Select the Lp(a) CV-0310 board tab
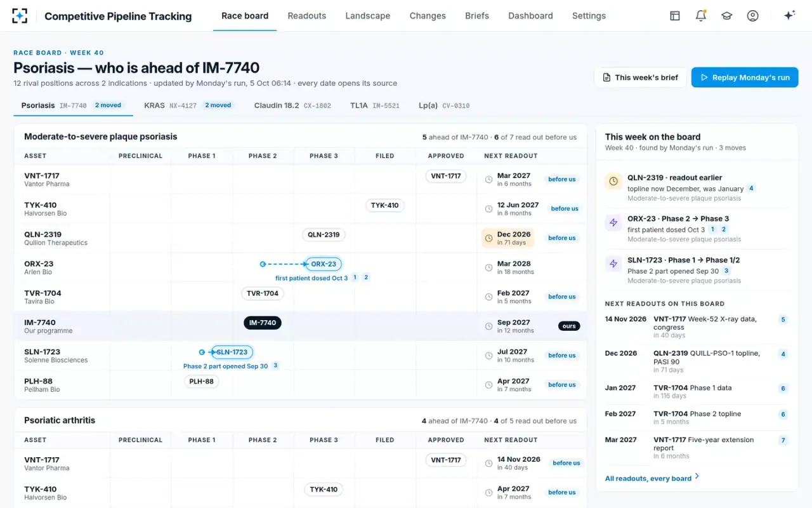Image resolution: width=812 pixels, height=508 pixels. pos(444,105)
